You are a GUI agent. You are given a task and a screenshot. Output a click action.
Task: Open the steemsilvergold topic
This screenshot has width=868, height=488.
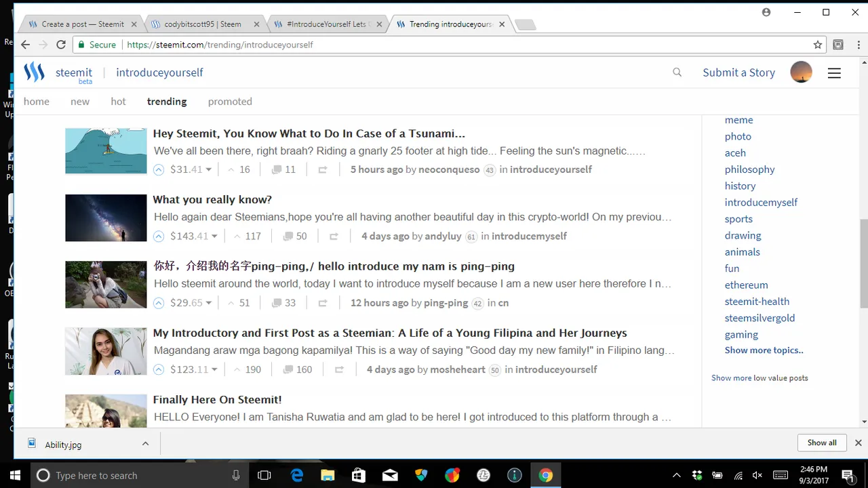(759, 318)
